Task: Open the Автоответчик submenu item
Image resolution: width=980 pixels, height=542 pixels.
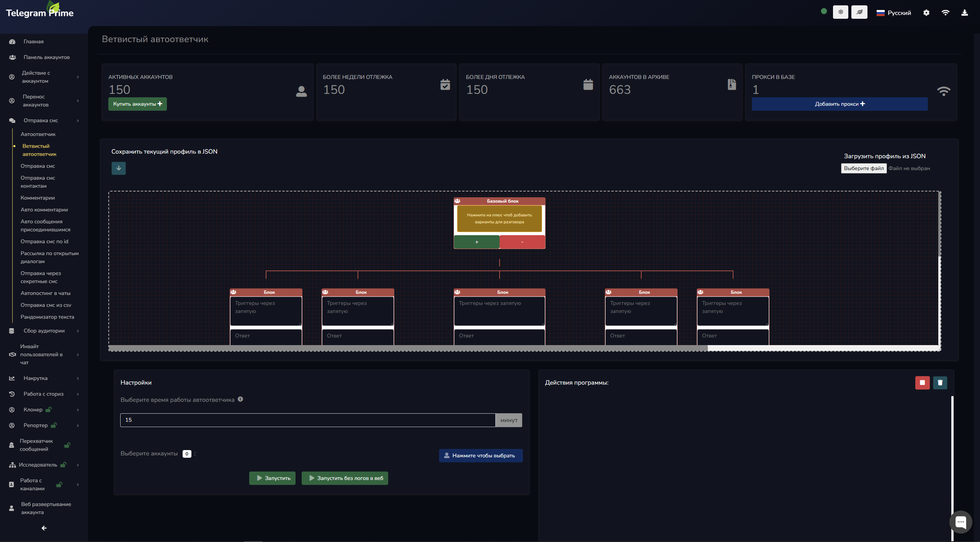Action: pos(38,134)
